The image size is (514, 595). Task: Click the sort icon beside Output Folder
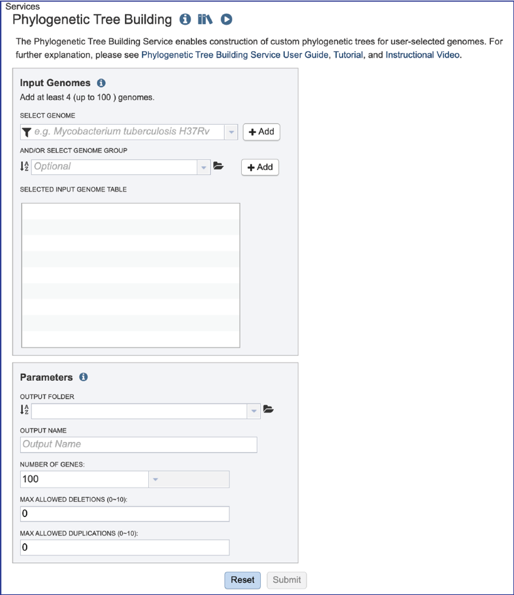tap(24, 410)
